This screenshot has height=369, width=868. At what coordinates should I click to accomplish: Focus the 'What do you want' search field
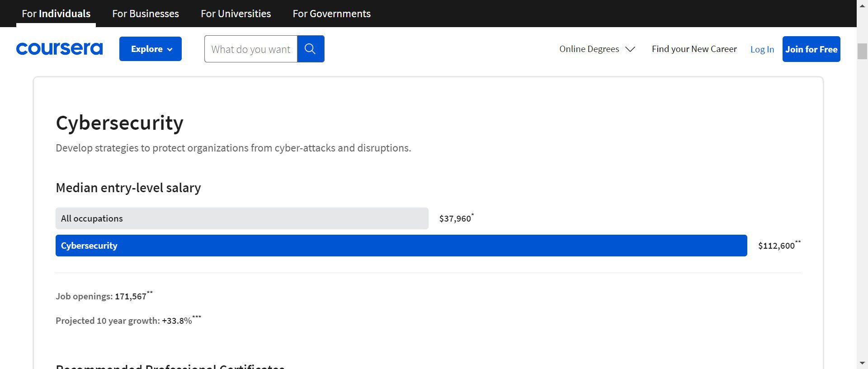pos(250,49)
